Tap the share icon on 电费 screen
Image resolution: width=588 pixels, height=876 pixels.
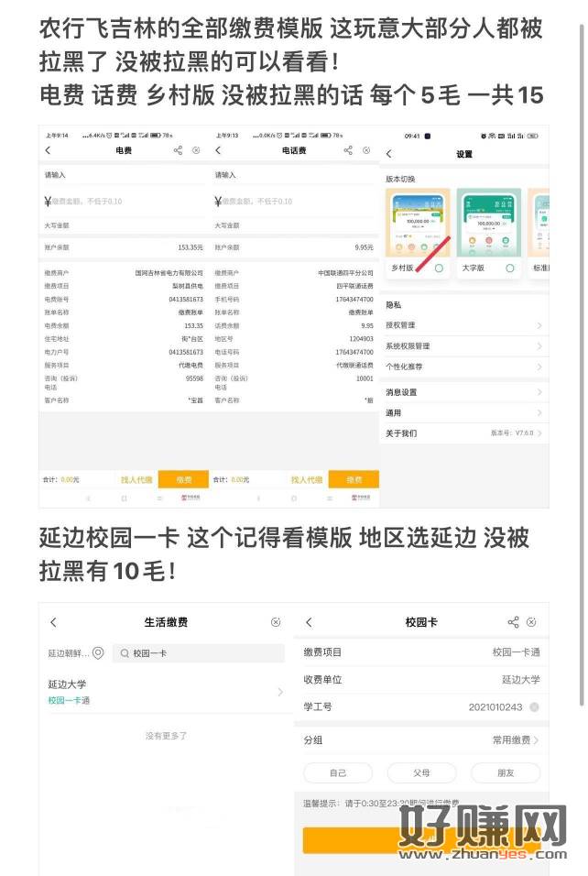point(178,150)
